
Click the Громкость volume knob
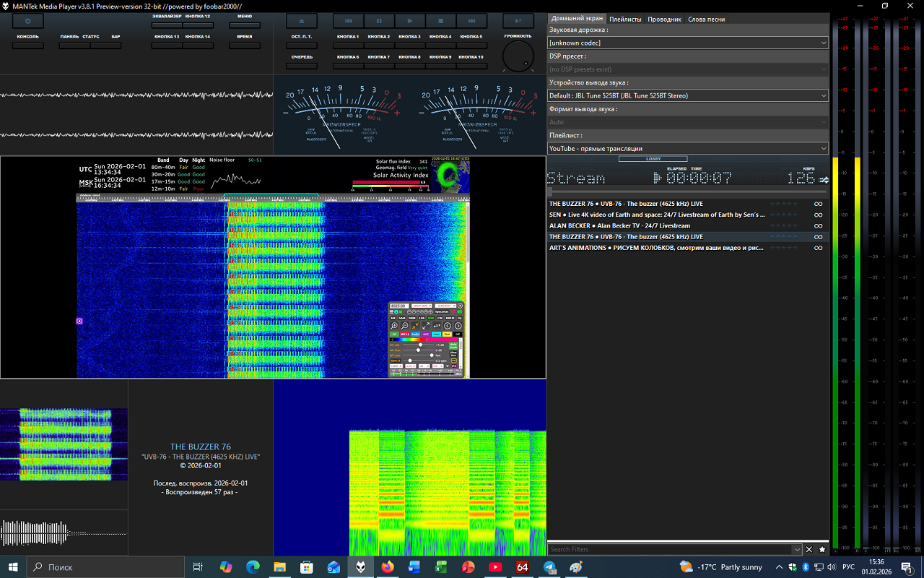[x=518, y=56]
